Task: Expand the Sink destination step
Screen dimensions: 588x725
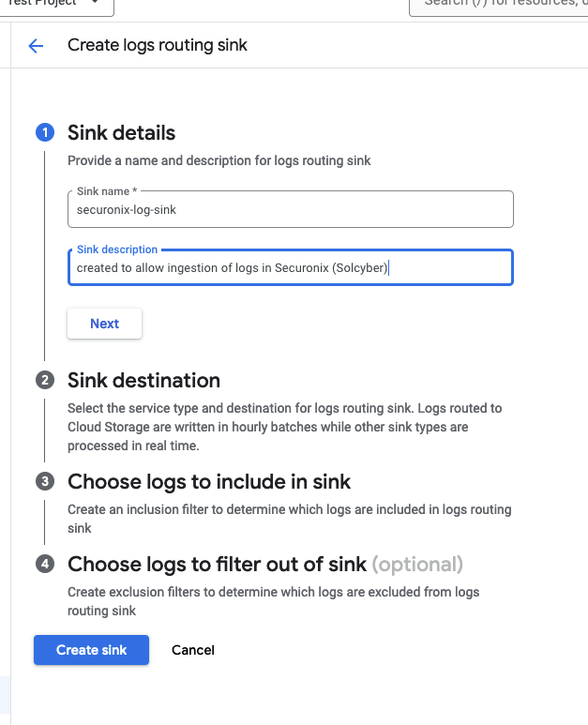Action: pyautogui.click(x=143, y=380)
